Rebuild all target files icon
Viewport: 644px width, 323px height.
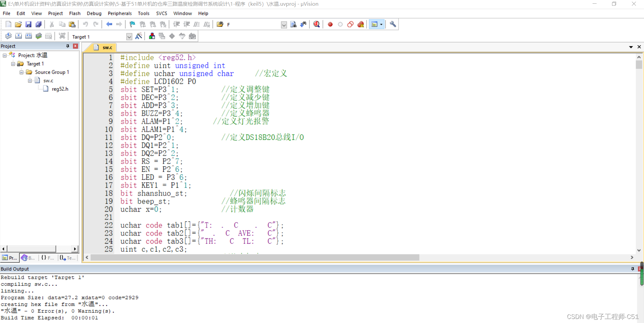coord(29,36)
